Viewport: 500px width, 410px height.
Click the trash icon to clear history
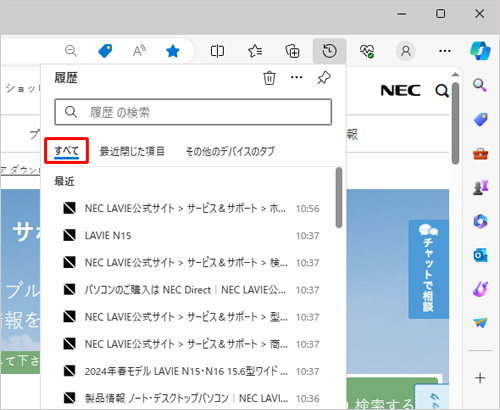269,78
